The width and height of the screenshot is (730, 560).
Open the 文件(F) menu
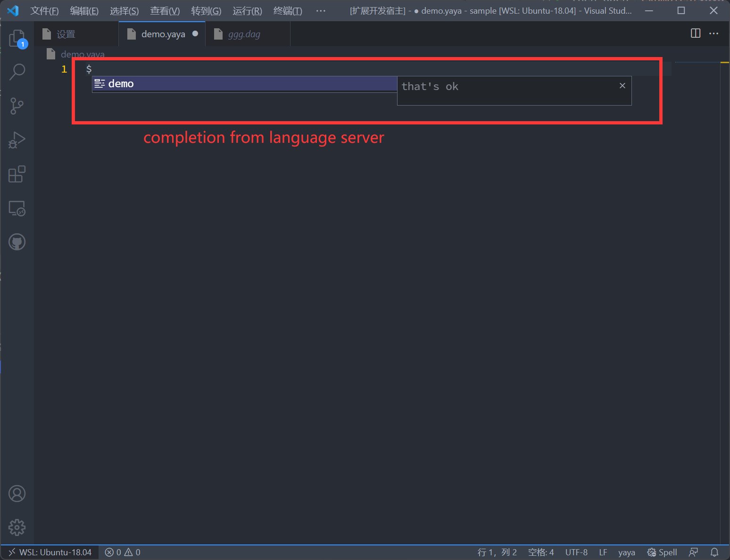[45, 11]
